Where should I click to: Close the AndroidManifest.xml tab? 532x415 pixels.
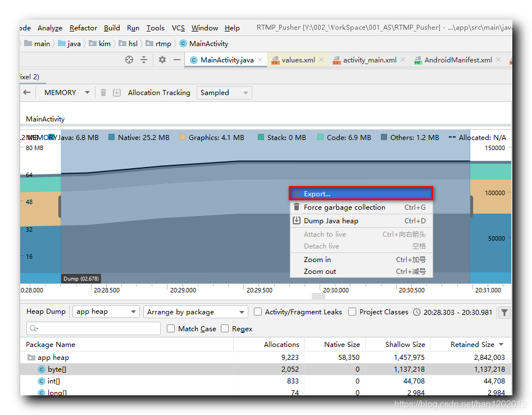(x=498, y=60)
